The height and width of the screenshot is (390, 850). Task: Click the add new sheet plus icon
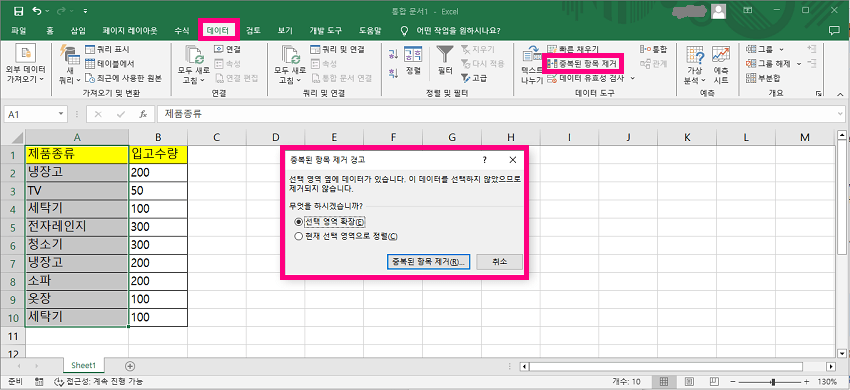(130, 366)
